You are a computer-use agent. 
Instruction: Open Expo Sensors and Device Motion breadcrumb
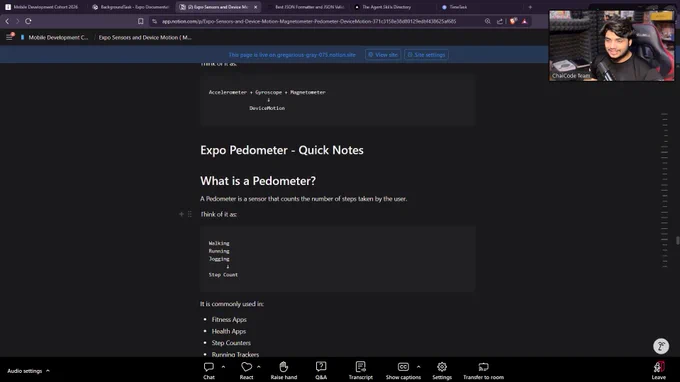click(x=145, y=37)
